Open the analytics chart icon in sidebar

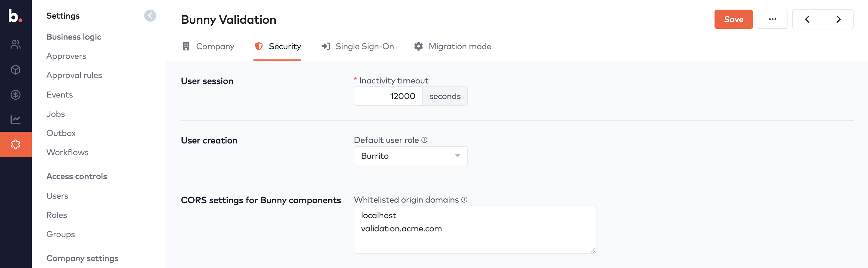(16, 119)
